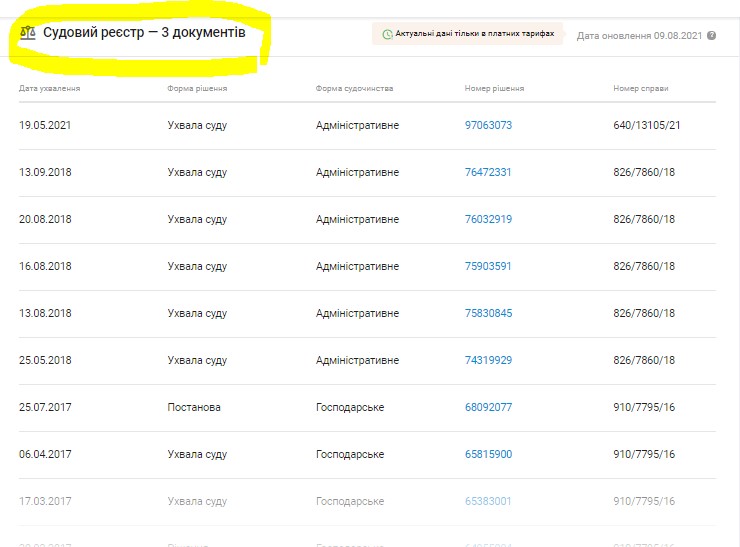The height and width of the screenshot is (547, 740).
Task: Open decision link 65815900
Action: (488, 454)
